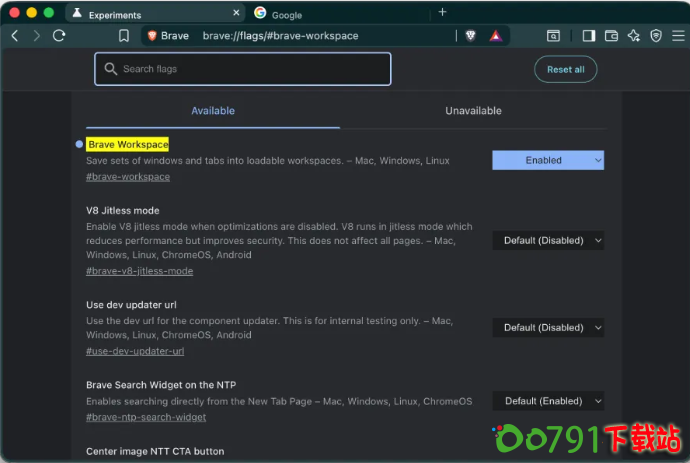Reload the current flags page
Image resolution: width=690 pixels, height=463 pixels.
coord(59,36)
